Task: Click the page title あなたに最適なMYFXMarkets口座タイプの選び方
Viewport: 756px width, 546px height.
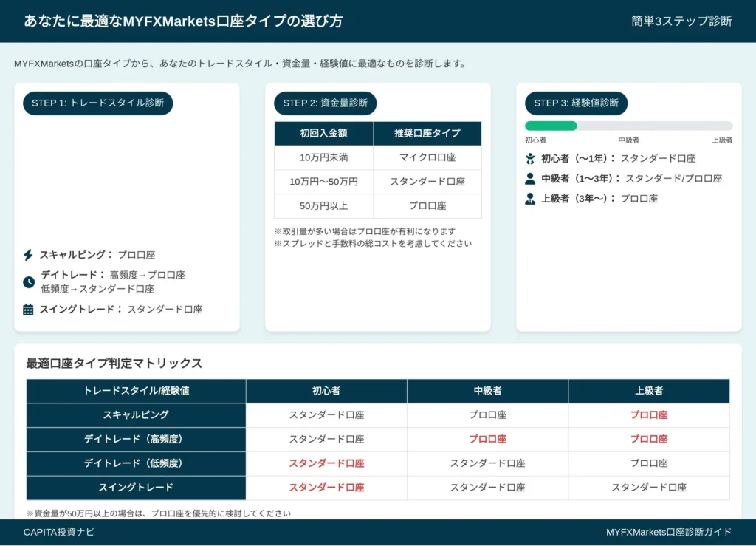Action: (x=183, y=21)
